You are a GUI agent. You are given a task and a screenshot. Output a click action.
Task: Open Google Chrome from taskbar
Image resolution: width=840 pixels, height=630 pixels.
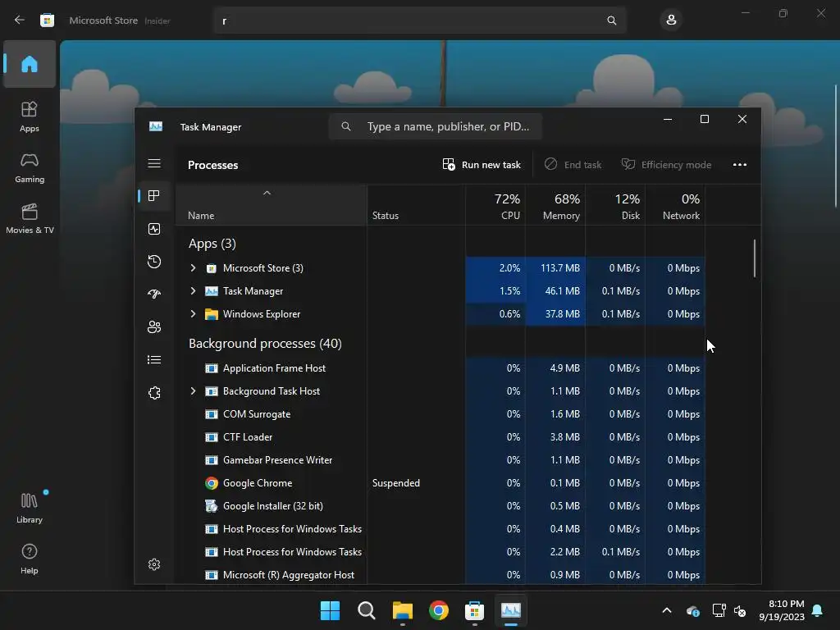pyautogui.click(x=438, y=610)
